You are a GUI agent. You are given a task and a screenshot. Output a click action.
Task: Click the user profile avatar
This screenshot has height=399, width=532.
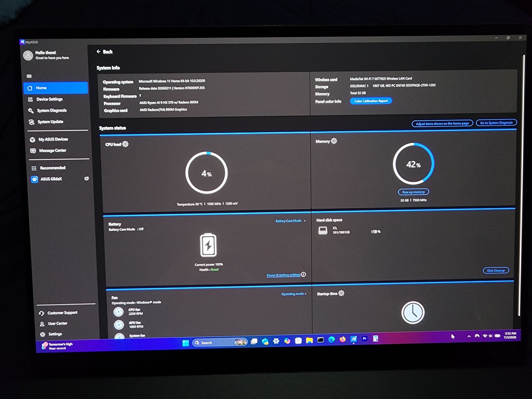[x=28, y=55]
